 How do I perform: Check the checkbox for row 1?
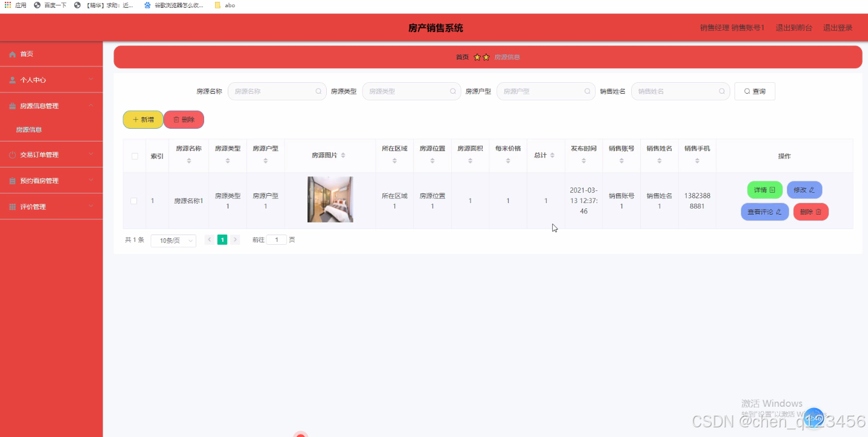point(135,200)
